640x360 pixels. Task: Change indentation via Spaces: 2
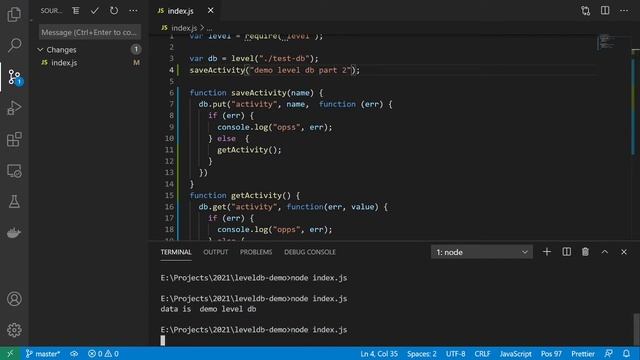(422, 353)
